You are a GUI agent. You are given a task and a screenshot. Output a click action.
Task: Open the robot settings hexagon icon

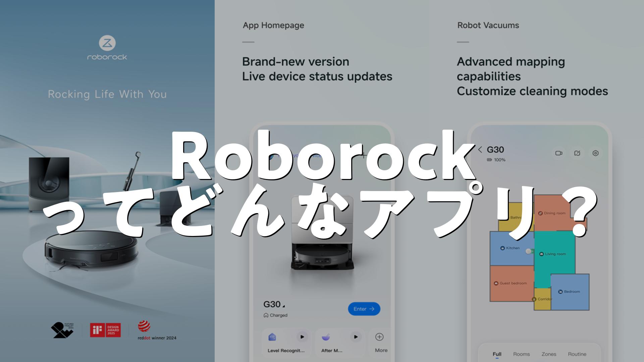point(595,153)
